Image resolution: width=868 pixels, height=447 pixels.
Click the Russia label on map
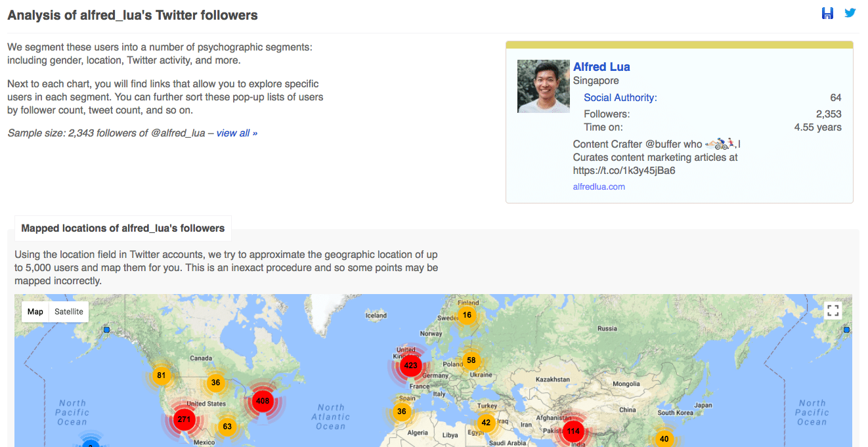[x=607, y=328]
